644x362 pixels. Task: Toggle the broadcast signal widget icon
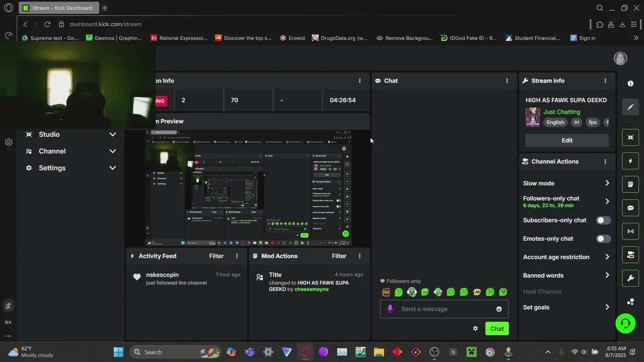[x=630, y=231]
